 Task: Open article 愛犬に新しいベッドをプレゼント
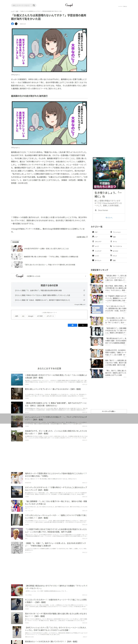click(49, 393)
